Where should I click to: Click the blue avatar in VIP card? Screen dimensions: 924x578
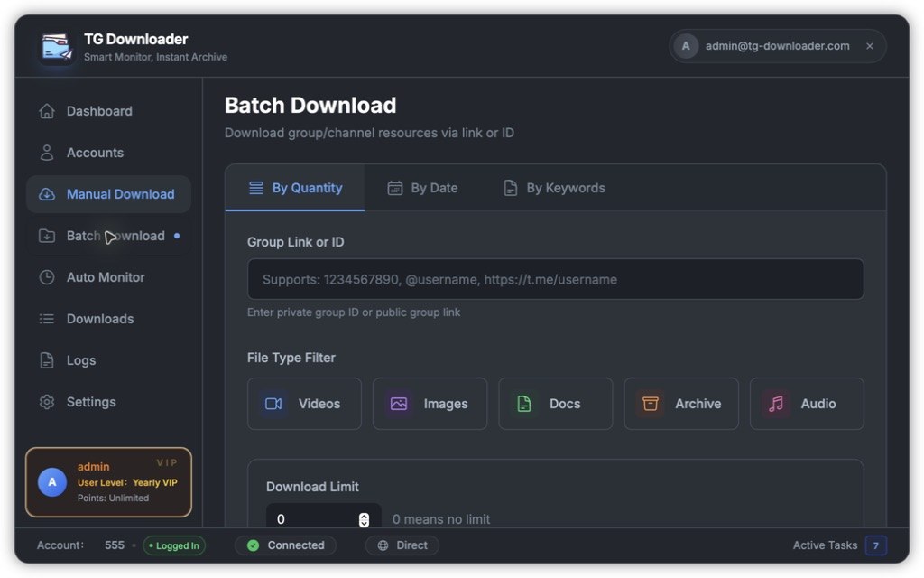52,482
